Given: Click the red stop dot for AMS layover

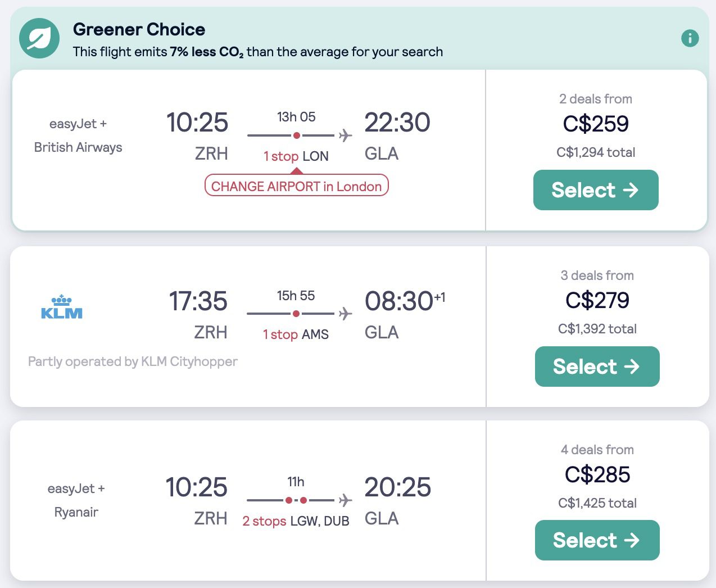Looking at the screenshot, I should [x=296, y=314].
